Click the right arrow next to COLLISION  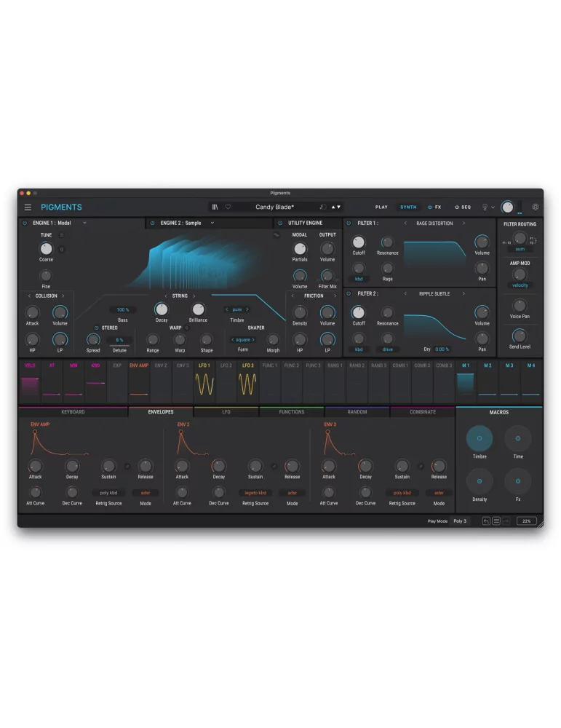(x=63, y=296)
